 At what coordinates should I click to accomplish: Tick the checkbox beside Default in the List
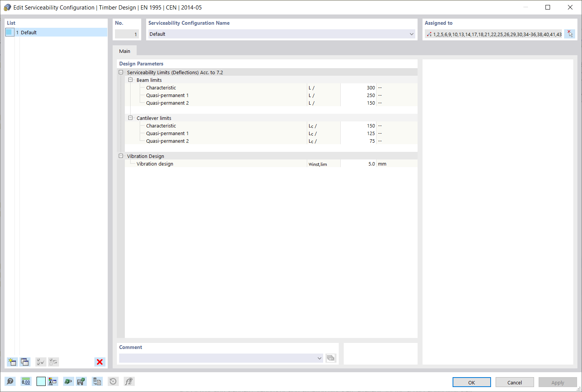(10, 32)
